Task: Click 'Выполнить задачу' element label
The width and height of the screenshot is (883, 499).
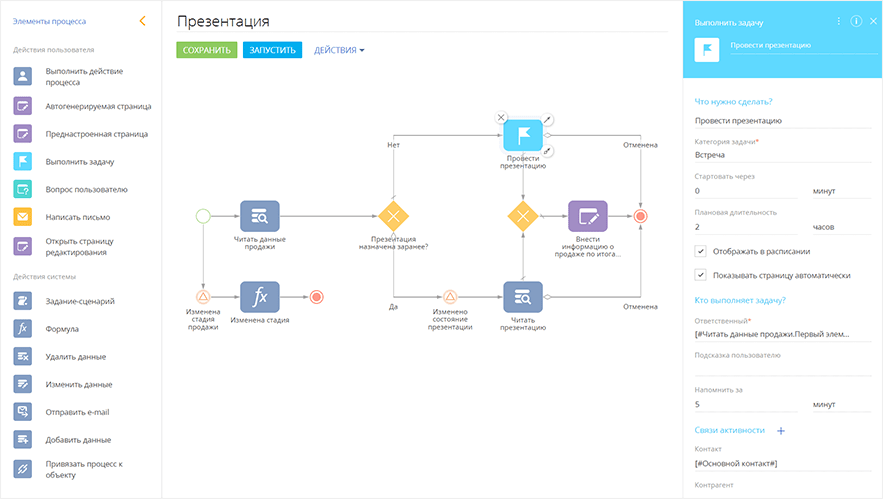Action: point(80,162)
